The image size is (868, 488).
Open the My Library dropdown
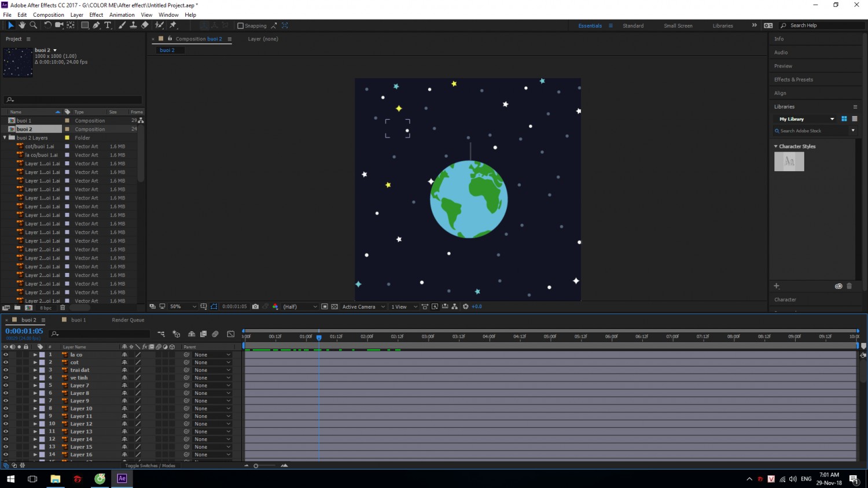point(806,119)
